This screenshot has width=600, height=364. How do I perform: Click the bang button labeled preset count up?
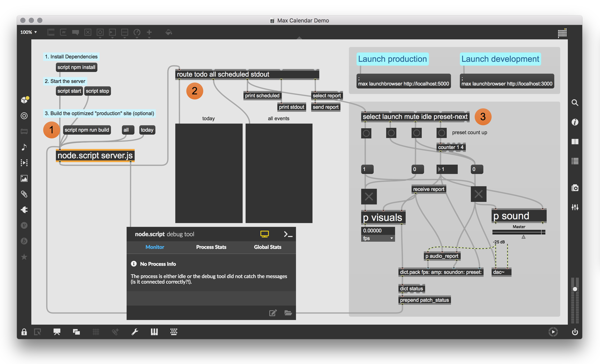441,133
